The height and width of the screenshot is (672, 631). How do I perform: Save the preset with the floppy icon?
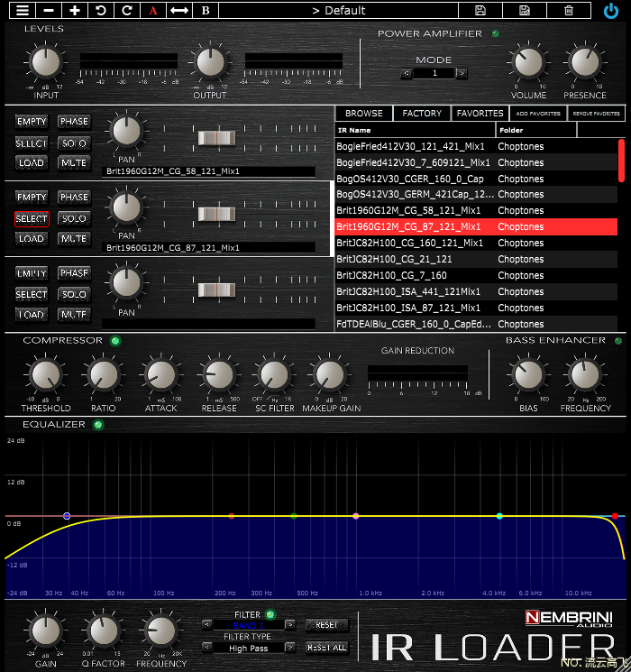(x=480, y=10)
